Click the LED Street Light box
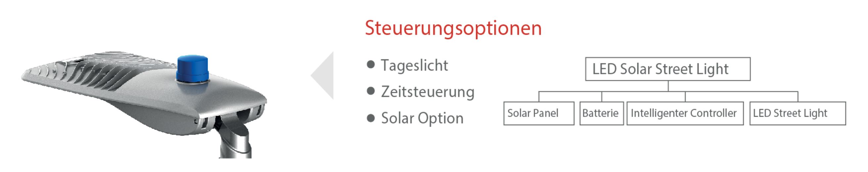Screen dimensions: 868x172 coord(797,113)
